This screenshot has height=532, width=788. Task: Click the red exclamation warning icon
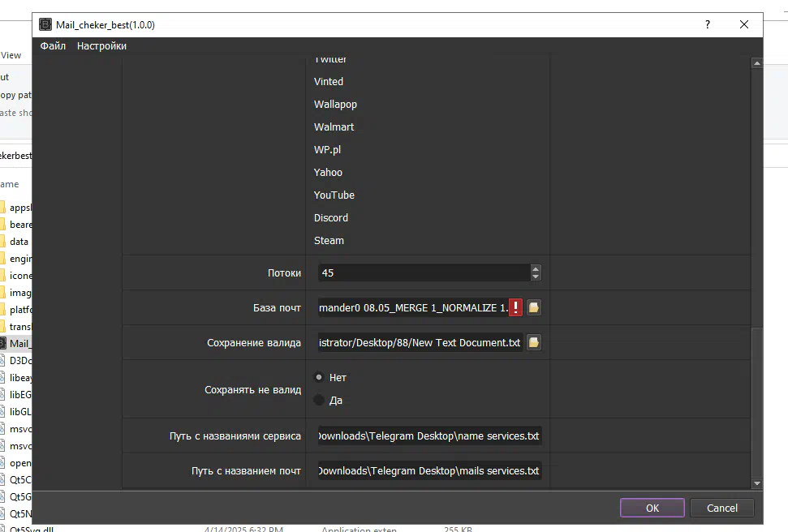(515, 307)
